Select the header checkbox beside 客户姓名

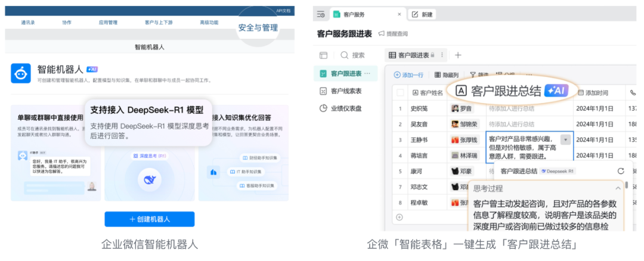pos(400,93)
